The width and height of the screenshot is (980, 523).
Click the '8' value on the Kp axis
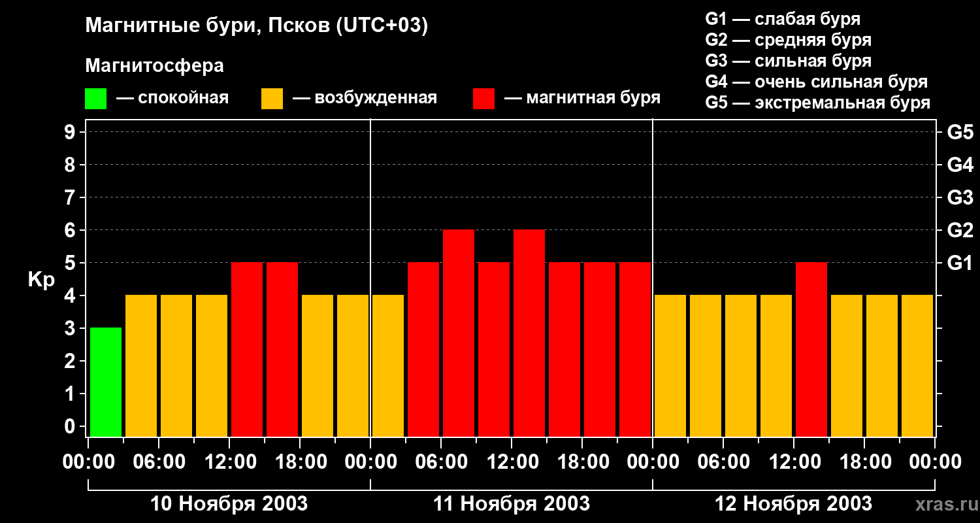(x=71, y=165)
